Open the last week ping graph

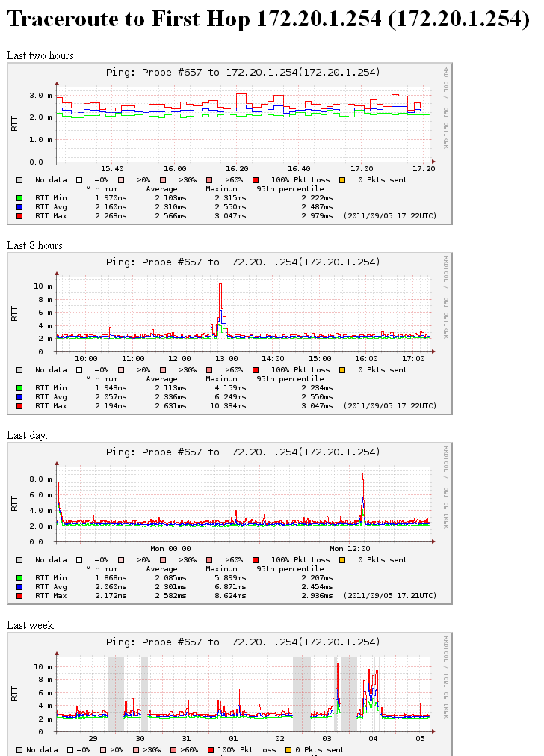[x=244, y=692]
